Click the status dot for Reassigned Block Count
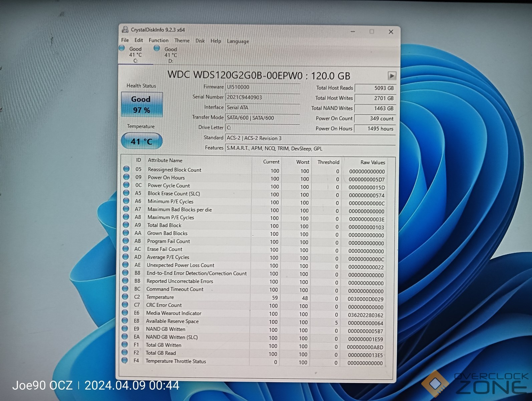This screenshot has width=532, height=401. (x=126, y=169)
